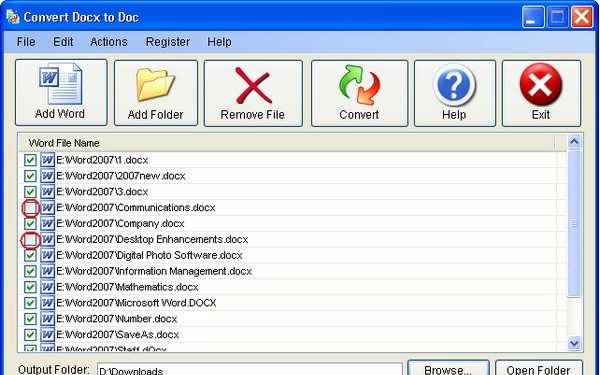
Task: Uncheck the 2007new.docx checkbox
Action: (x=30, y=176)
